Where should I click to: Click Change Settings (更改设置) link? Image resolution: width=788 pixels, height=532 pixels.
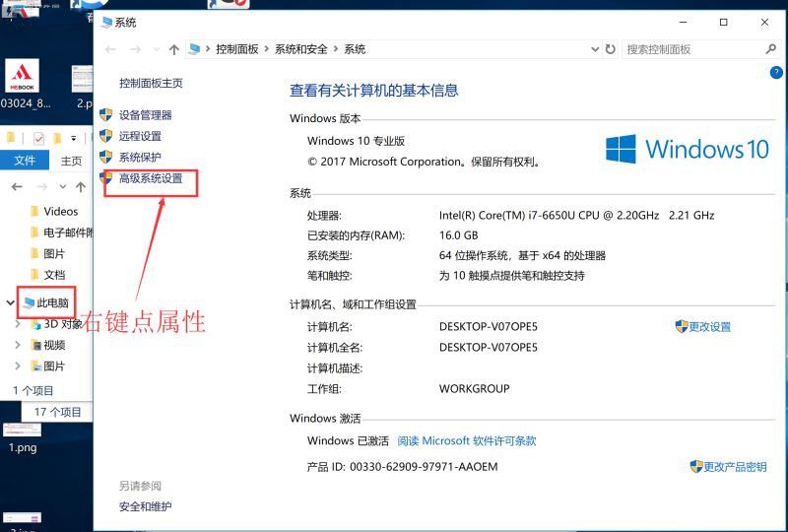(709, 327)
